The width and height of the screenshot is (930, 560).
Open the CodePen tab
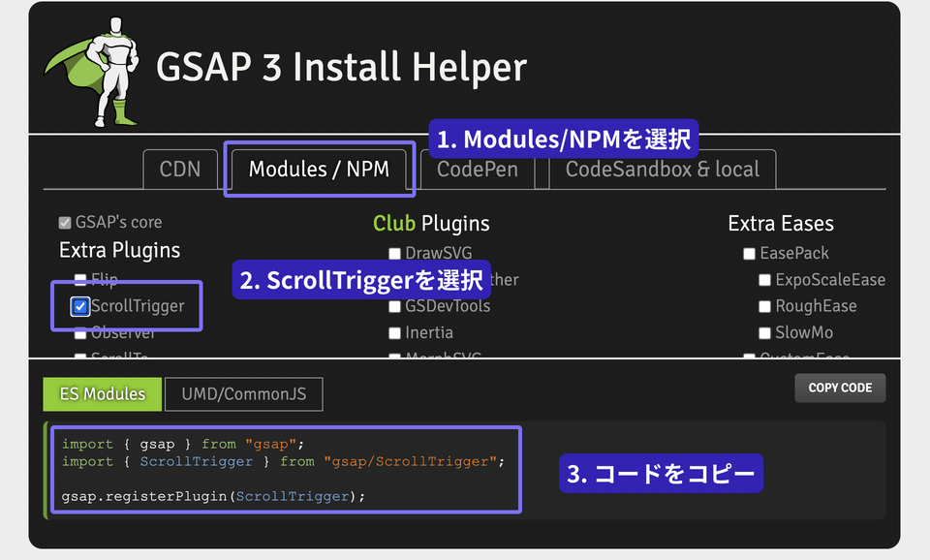point(477,169)
